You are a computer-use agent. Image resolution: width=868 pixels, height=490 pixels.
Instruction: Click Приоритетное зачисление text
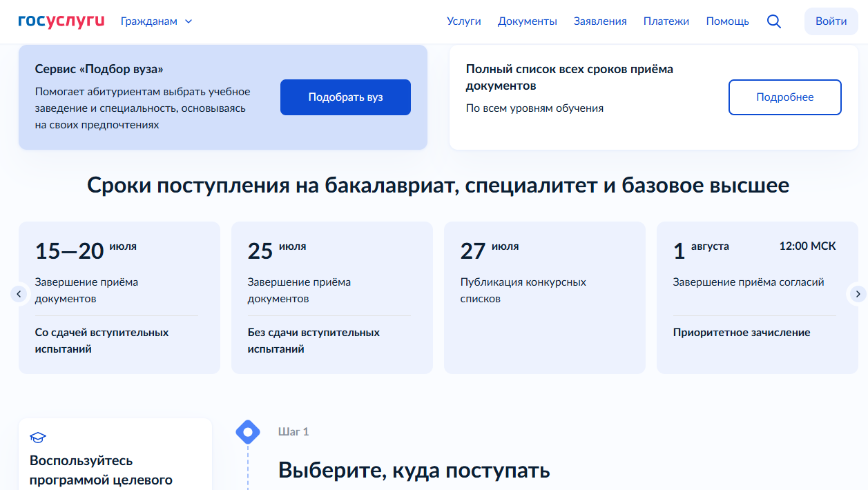(742, 333)
